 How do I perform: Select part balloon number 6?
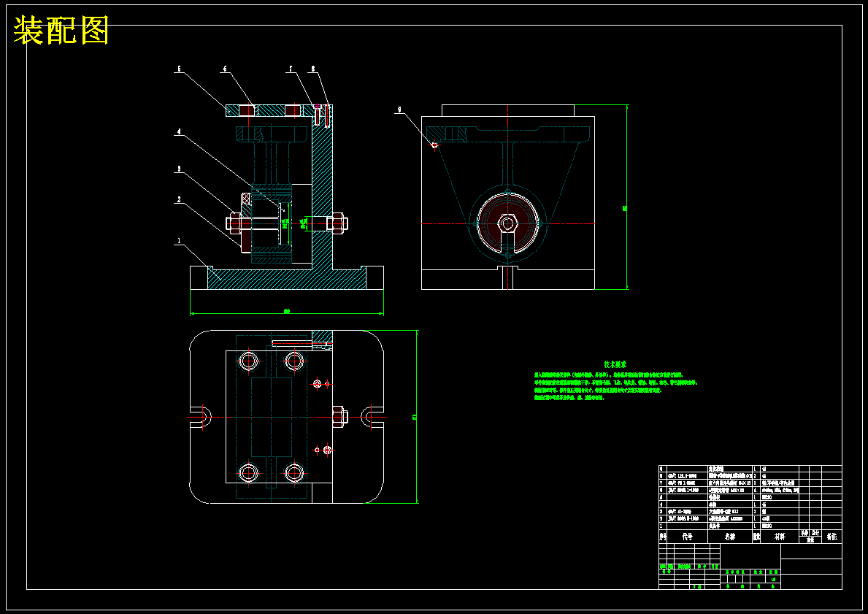click(x=225, y=69)
